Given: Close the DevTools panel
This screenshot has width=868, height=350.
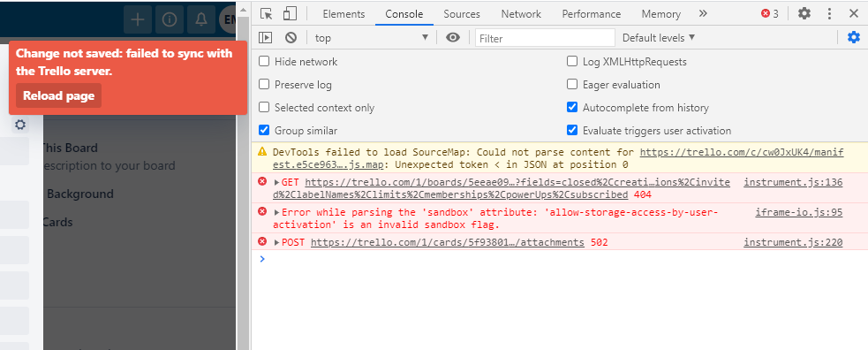Looking at the screenshot, I should [854, 14].
